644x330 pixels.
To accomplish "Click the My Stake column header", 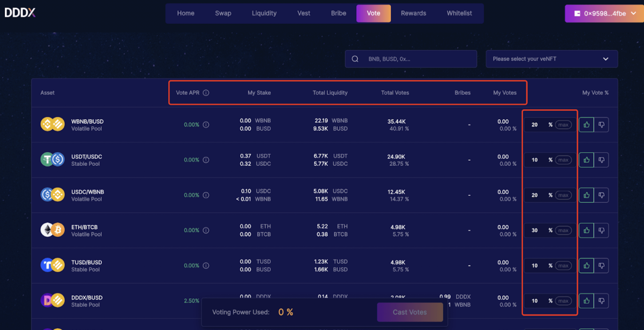I will (259, 93).
